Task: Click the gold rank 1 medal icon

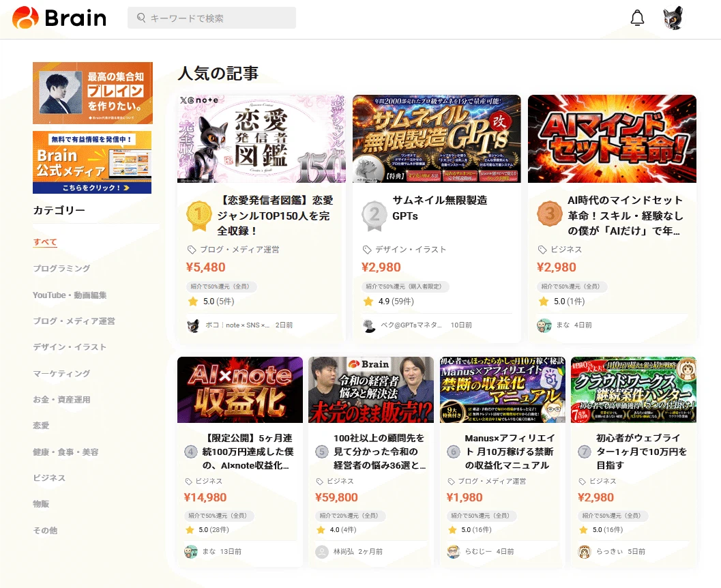Action: 198,214
